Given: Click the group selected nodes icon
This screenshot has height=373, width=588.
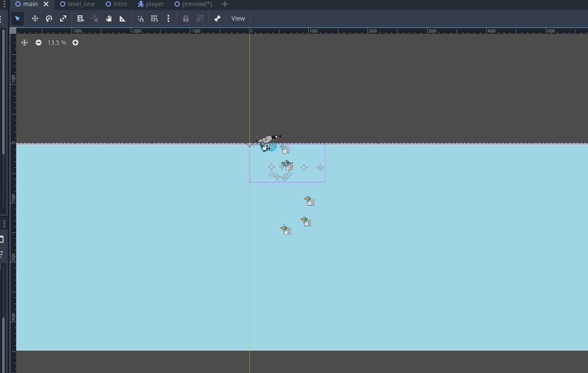Looking at the screenshot, I should click(200, 18).
